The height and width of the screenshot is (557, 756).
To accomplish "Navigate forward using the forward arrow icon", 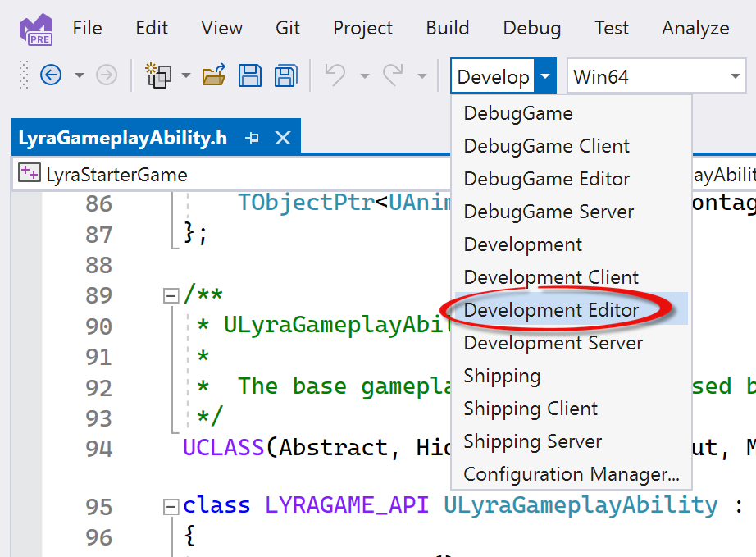I will (106, 75).
